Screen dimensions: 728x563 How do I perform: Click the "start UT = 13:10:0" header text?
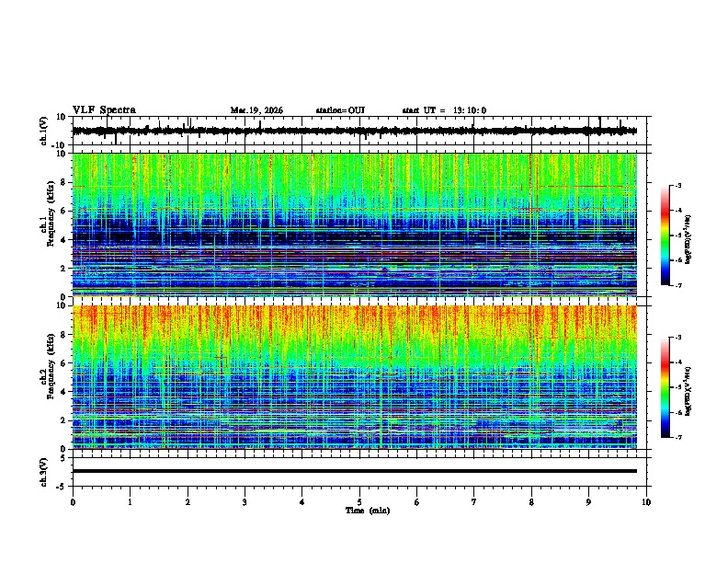click(x=444, y=110)
